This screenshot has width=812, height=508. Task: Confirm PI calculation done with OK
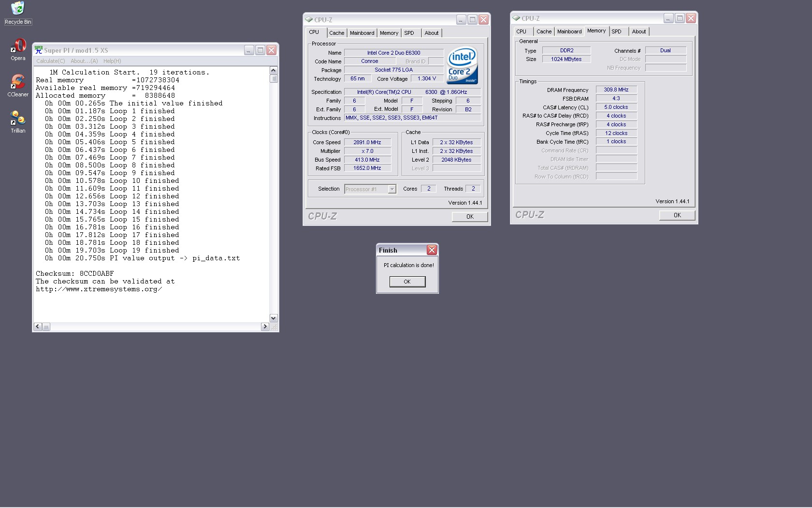(407, 282)
